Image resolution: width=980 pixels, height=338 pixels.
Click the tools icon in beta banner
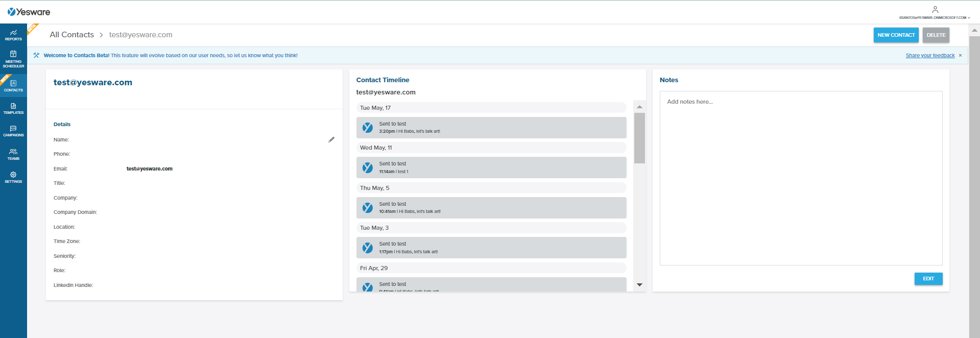coord(36,55)
